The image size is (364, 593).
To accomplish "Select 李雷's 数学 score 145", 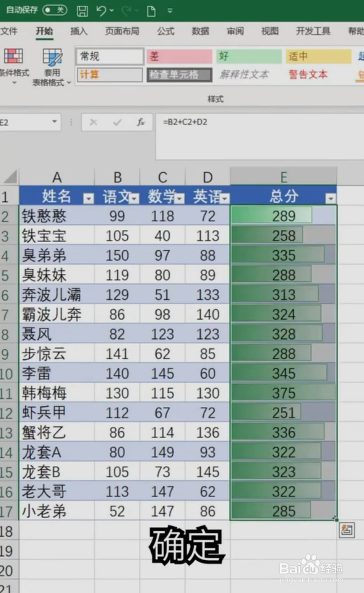I will (x=163, y=373).
